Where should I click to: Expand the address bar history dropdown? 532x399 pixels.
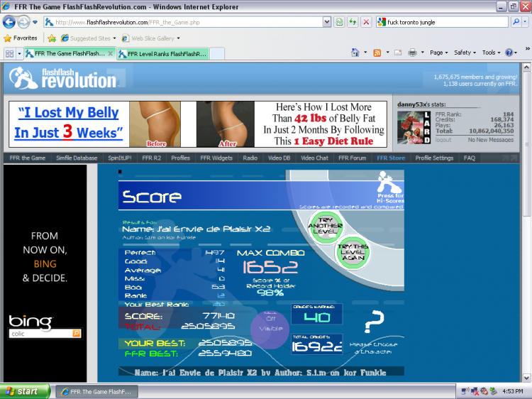[x=327, y=23]
